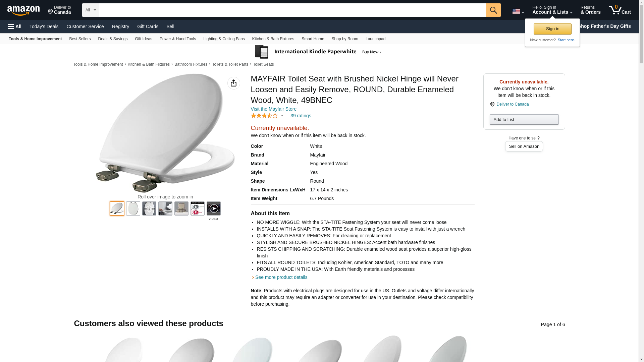Select the Best Sellers subnav item
This screenshot has width=644, height=362.
[80, 39]
